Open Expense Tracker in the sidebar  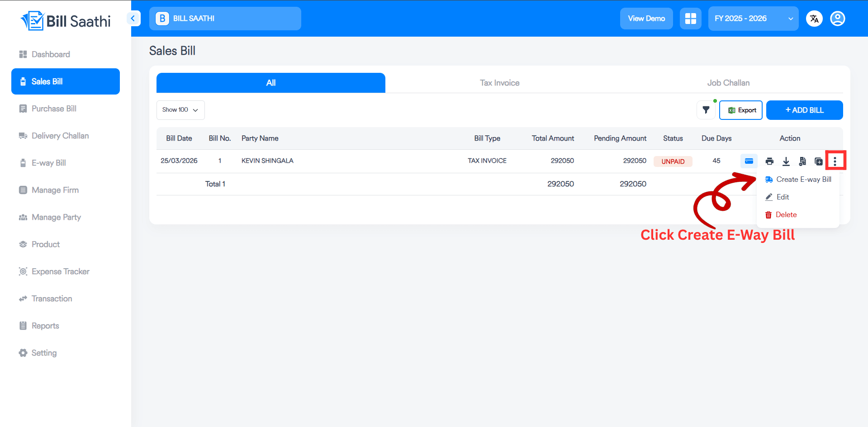(66, 271)
